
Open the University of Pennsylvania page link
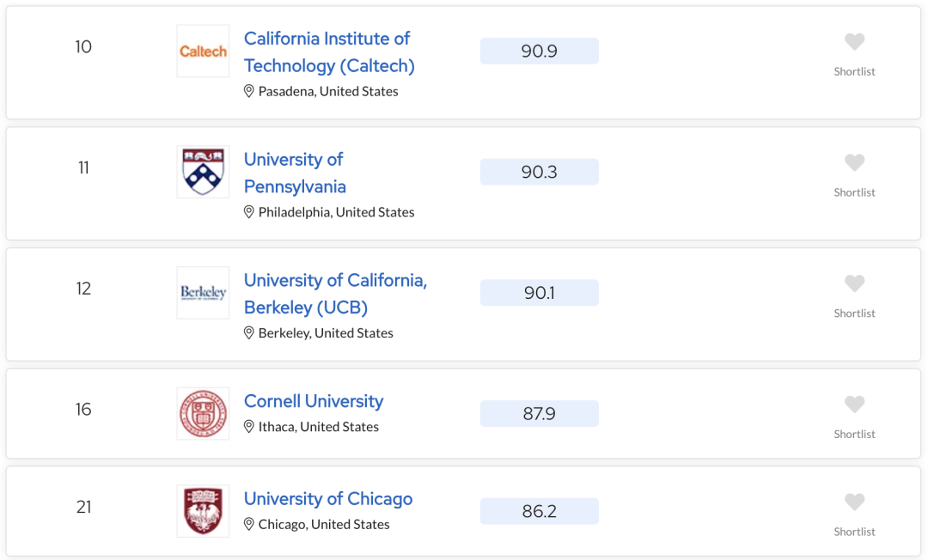pos(295,173)
